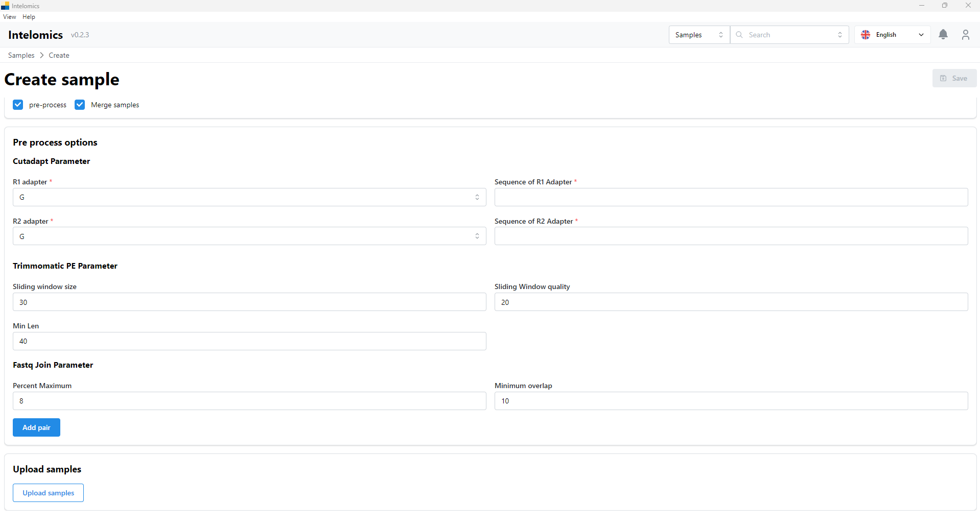Image resolution: width=980 pixels, height=526 pixels.
Task: Open the R1 adapter dropdown
Action: pos(249,197)
